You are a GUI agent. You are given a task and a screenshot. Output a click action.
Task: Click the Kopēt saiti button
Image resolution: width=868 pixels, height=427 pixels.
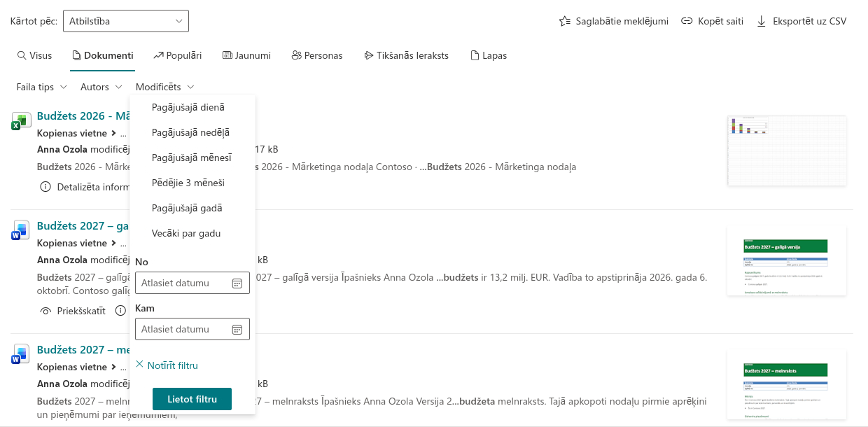[712, 21]
